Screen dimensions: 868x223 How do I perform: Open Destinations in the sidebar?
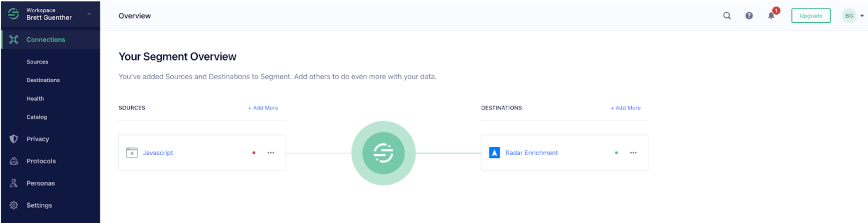[43, 80]
